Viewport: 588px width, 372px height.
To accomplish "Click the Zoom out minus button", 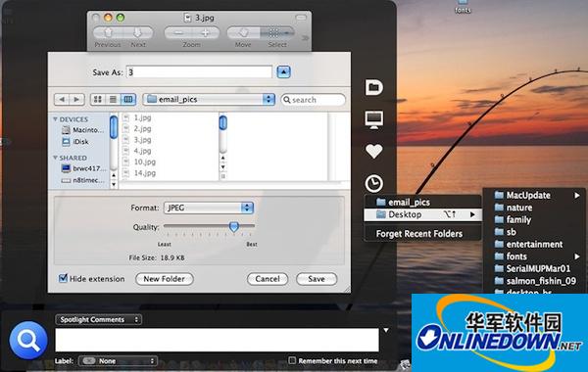I will (178, 32).
